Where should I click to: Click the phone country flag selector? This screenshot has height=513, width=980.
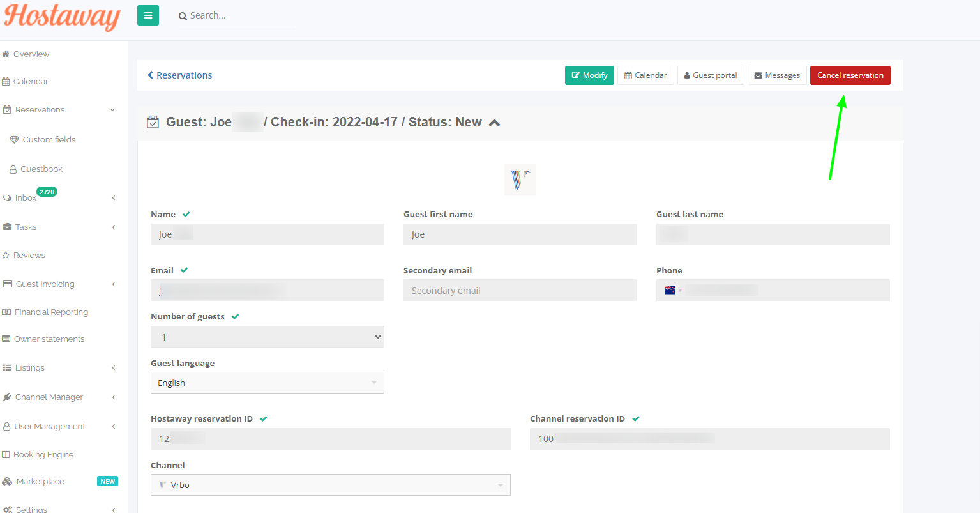(x=673, y=291)
